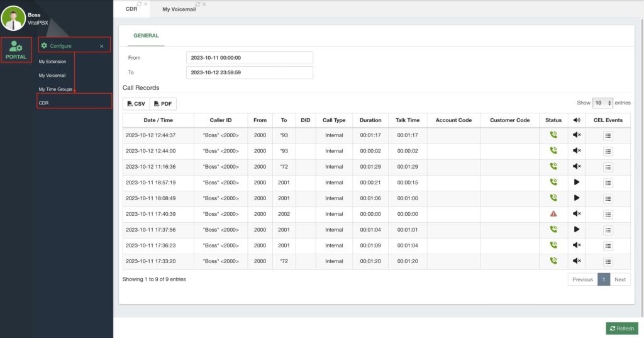Collapse the Configure menu section

pyautogui.click(x=61, y=46)
